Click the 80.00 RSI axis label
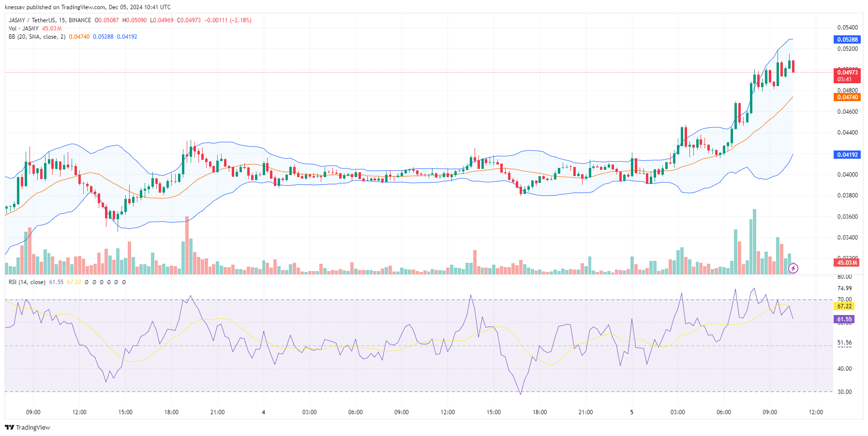 pos(845,277)
